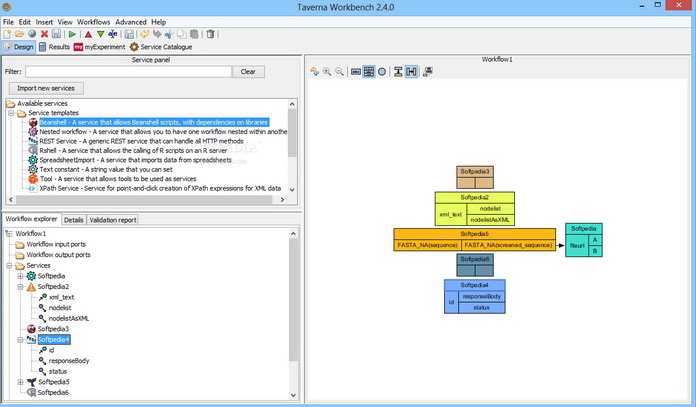Expand the Softpedia5 tree node

[20, 382]
